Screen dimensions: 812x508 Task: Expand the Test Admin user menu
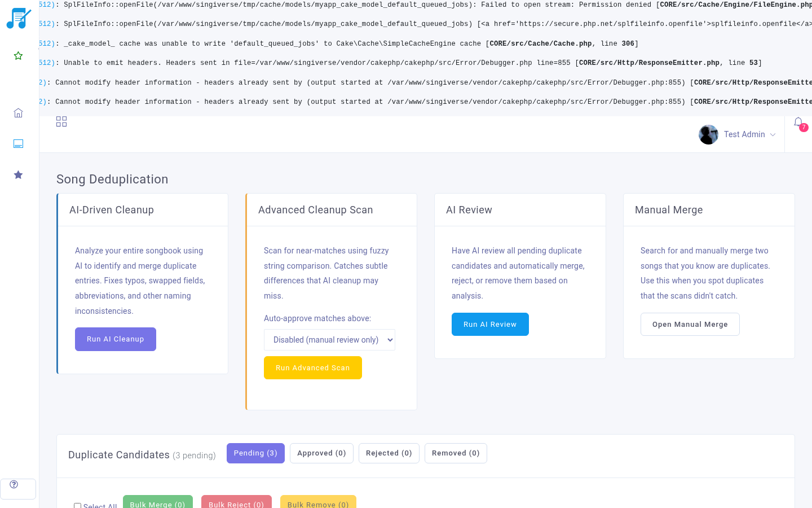(749, 134)
